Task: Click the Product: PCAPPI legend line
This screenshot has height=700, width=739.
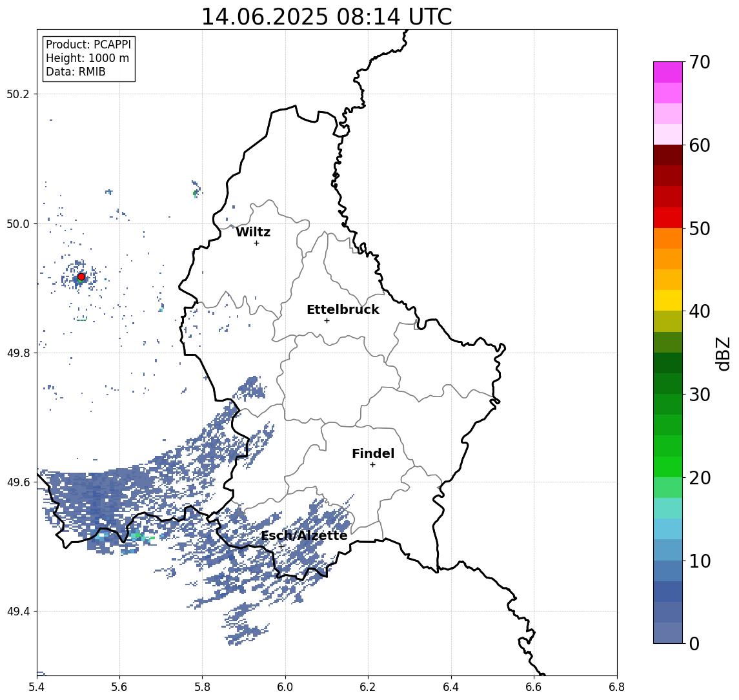Action: [x=88, y=45]
